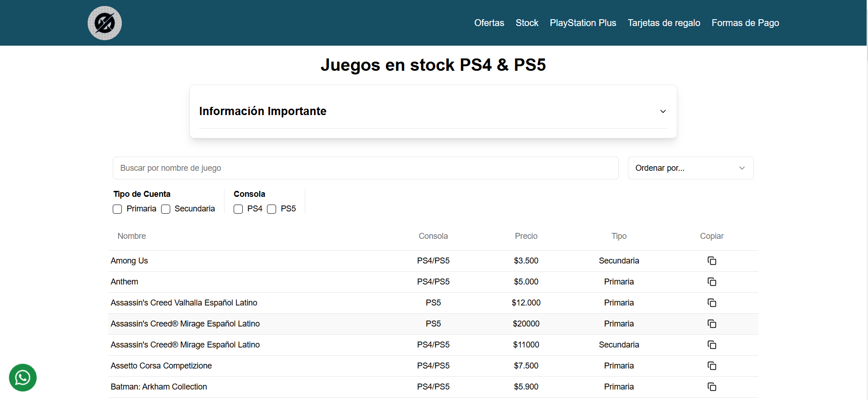Navigate to Tarjetas de regalo
Image resolution: width=868 pixels, height=400 pixels.
pyautogui.click(x=664, y=23)
